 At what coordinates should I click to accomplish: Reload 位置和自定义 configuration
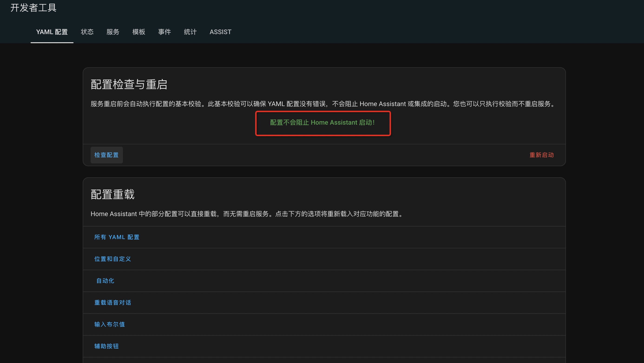(x=112, y=259)
